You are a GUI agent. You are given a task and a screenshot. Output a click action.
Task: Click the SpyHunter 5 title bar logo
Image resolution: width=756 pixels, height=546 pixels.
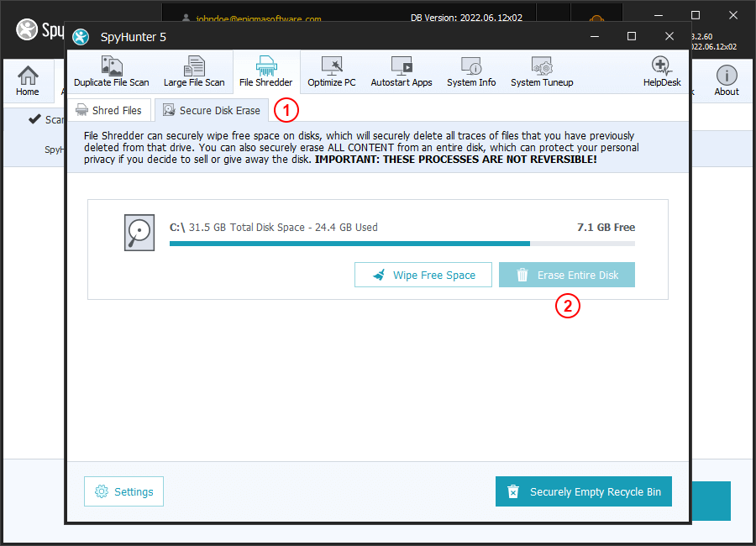(81, 37)
